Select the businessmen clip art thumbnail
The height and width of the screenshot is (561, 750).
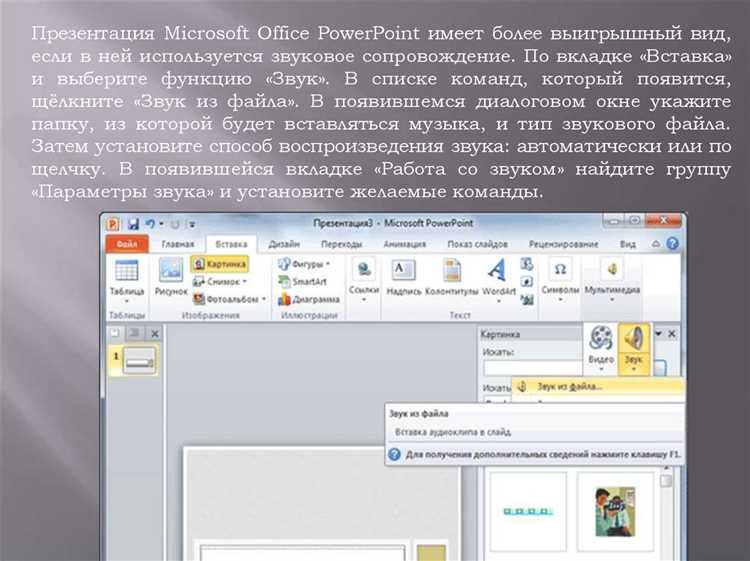[x=616, y=511]
